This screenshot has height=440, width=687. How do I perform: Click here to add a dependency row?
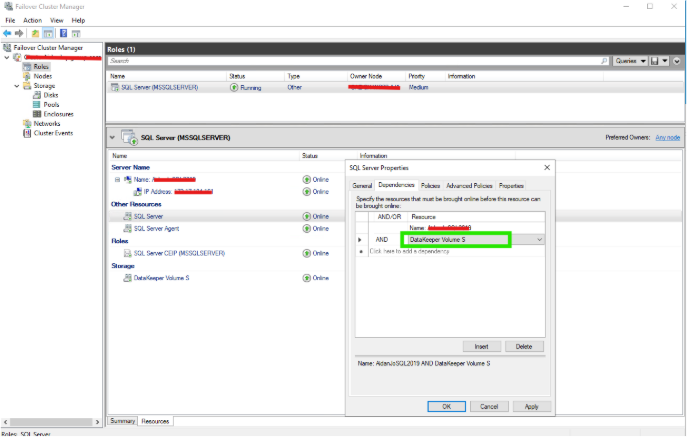pos(409,252)
